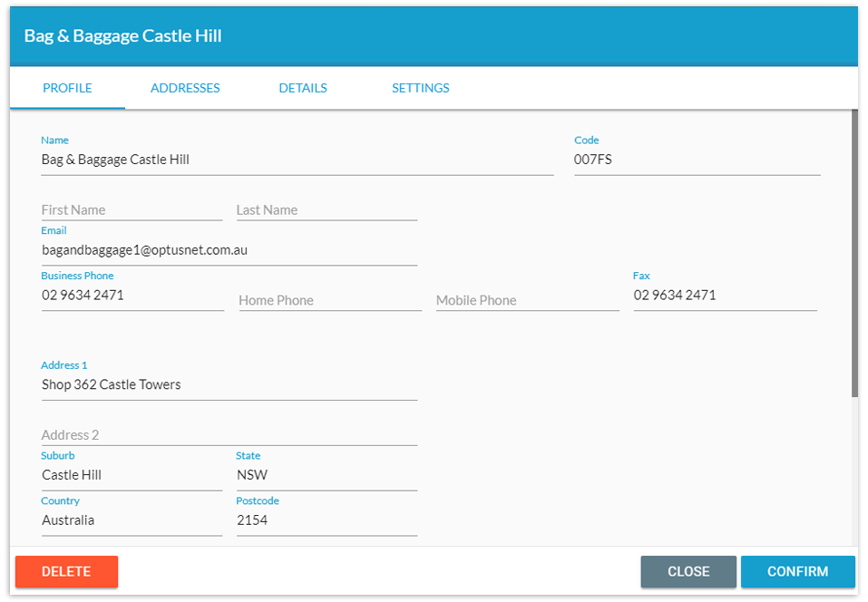868x602 pixels.
Task: Go to the Profile tab
Action: (67, 88)
